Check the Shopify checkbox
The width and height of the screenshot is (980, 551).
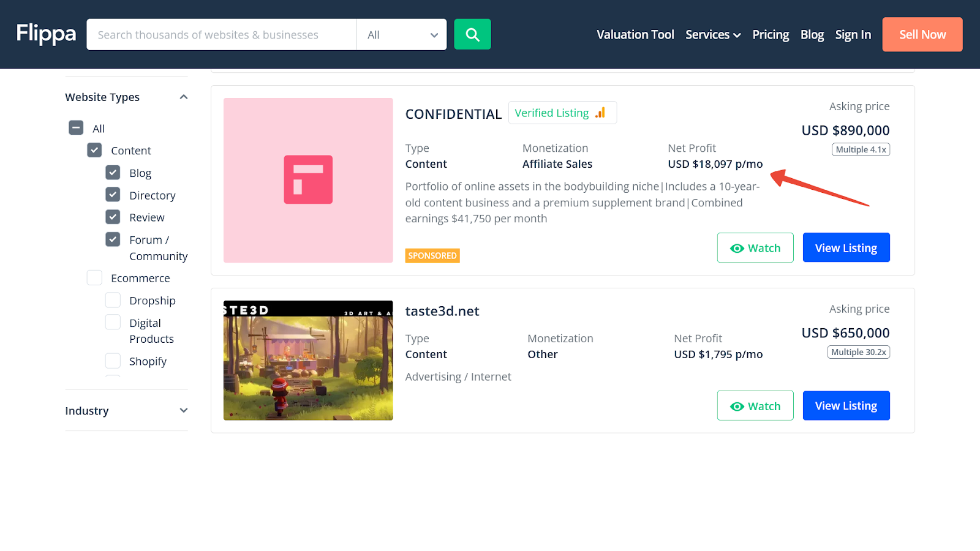(113, 361)
